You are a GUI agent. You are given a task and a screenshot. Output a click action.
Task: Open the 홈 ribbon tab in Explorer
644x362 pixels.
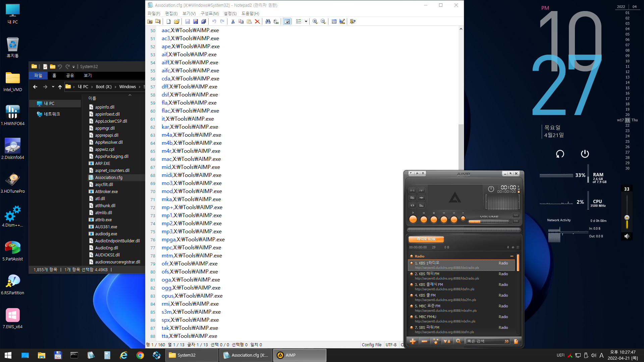point(54,76)
